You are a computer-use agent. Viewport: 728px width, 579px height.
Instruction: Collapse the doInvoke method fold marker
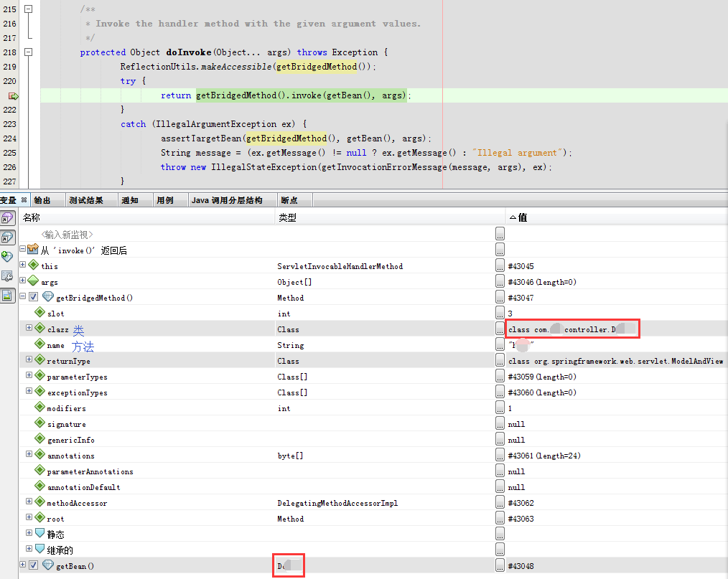point(28,52)
